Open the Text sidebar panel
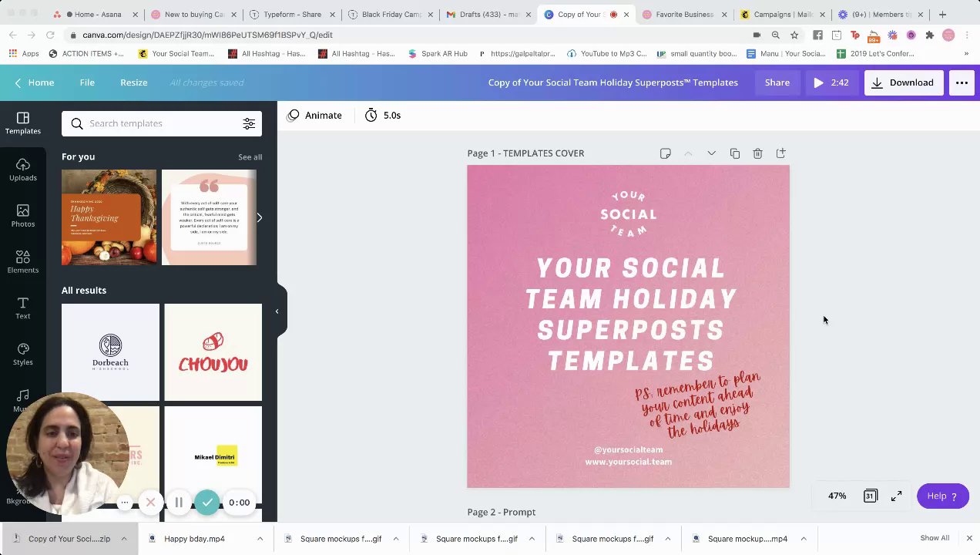Screen dimensions: 980x555 pos(22,308)
